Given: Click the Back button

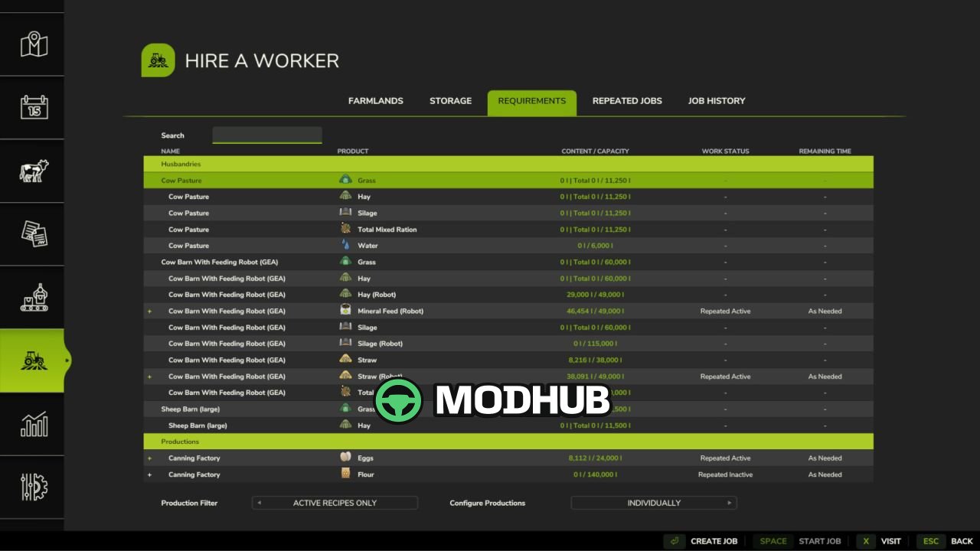Looking at the screenshot, I should coord(962,541).
